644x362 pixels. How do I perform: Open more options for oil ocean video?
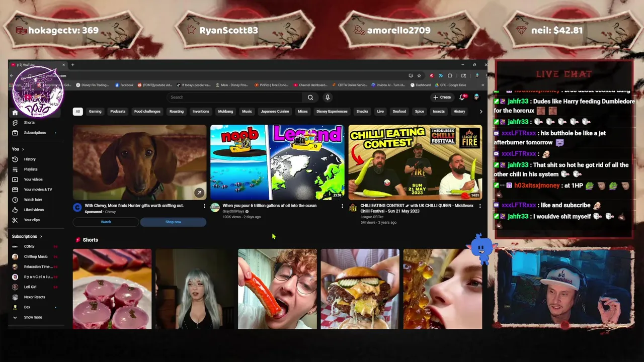click(x=342, y=206)
